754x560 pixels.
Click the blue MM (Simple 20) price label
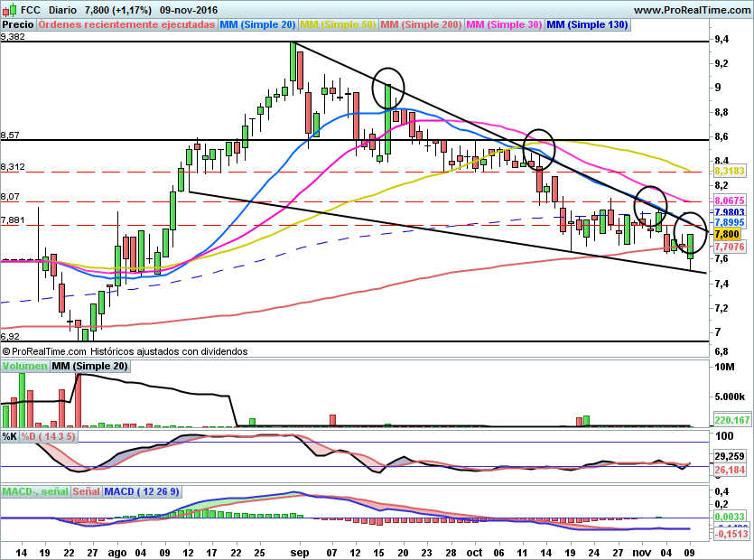tap(257, 25)
